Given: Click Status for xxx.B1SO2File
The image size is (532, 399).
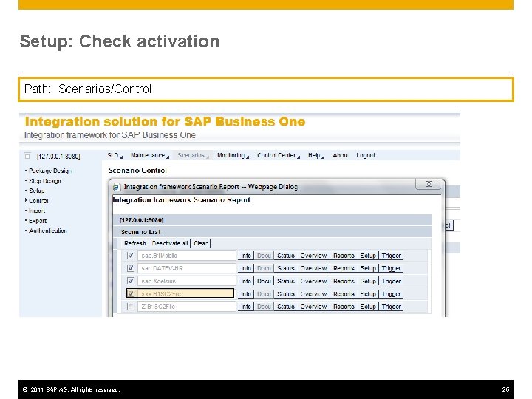Looking at the screenshot, I should [286, 294].
